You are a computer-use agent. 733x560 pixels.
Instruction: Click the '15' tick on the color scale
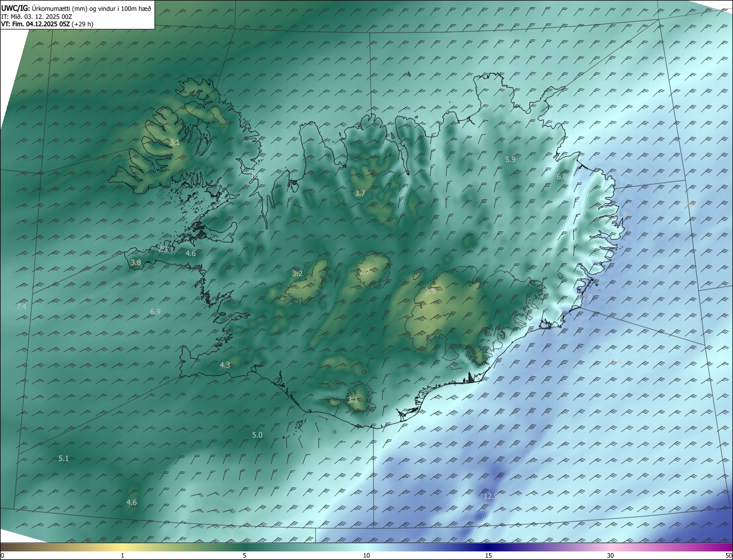coord(488,555)
